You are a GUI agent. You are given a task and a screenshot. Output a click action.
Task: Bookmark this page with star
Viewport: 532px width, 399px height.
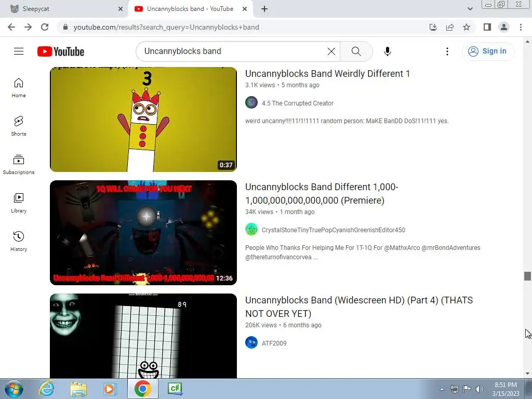467,27
